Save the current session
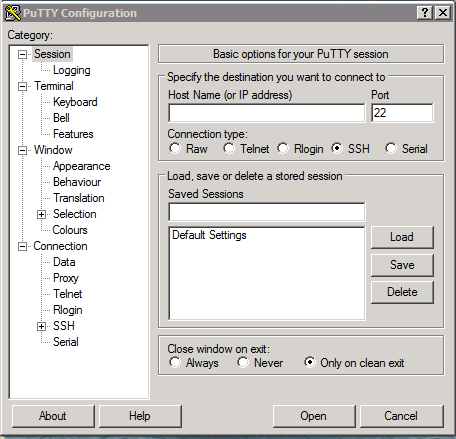 402,265
